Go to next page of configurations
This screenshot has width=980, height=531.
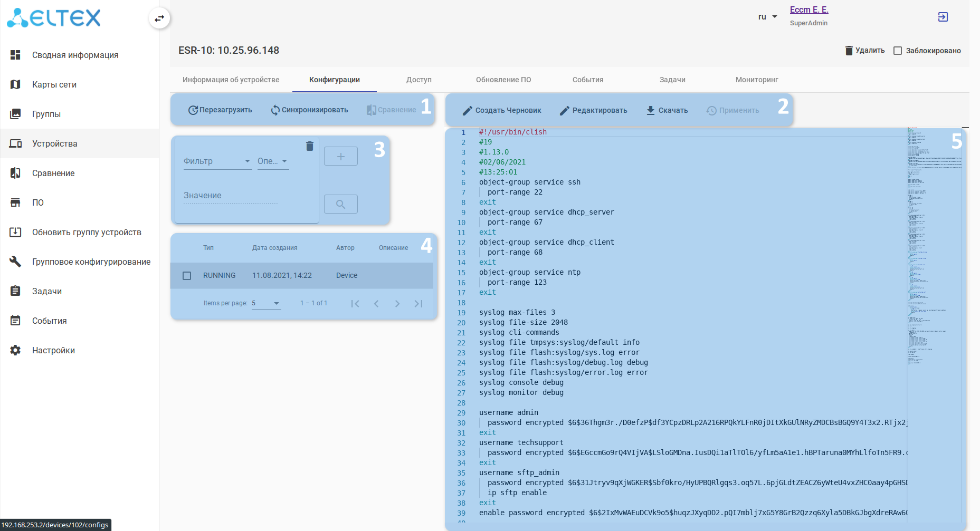point(397,304)
